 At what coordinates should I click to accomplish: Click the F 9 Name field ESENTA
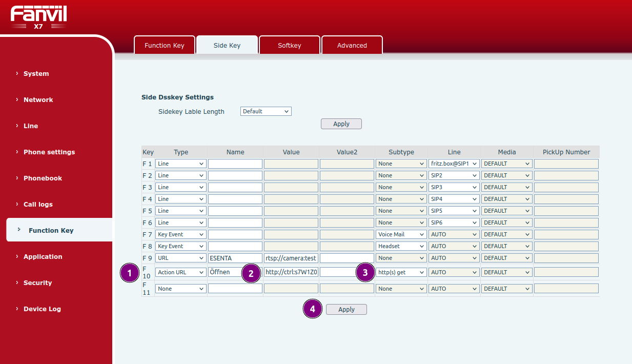click(x=235, y=258)
